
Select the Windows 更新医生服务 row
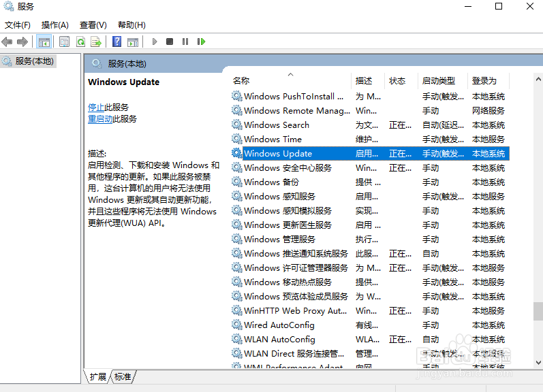pos(370,225)
